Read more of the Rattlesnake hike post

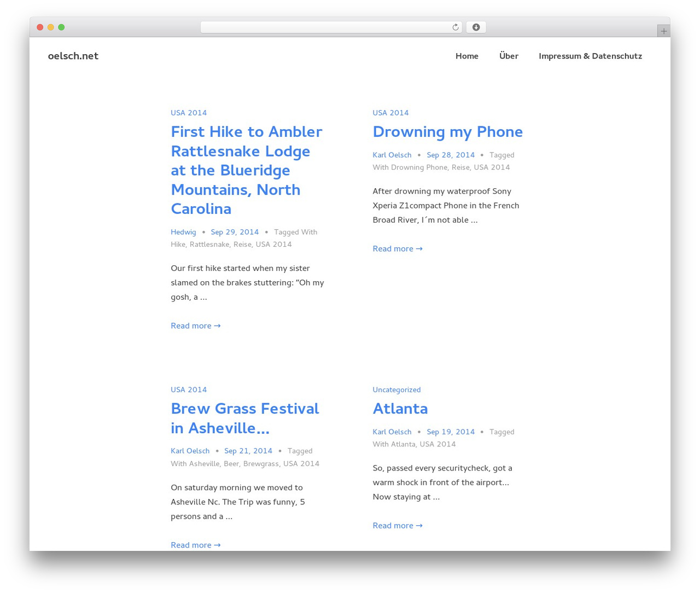[196, 325]
